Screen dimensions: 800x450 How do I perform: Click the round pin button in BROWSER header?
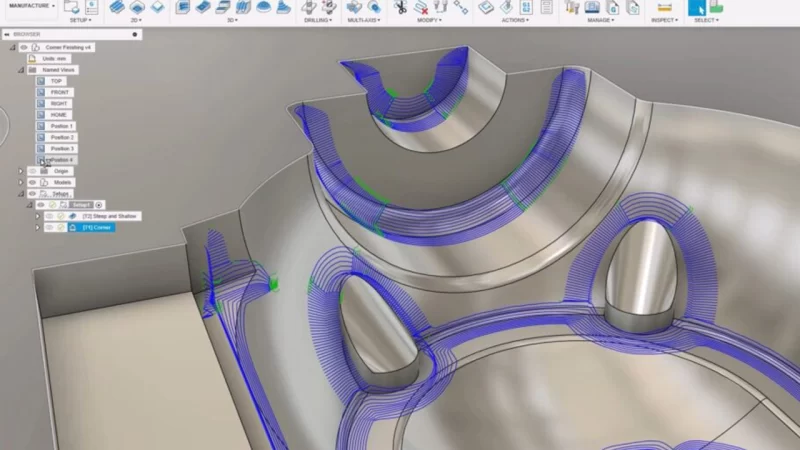click(x=135, y=34)
